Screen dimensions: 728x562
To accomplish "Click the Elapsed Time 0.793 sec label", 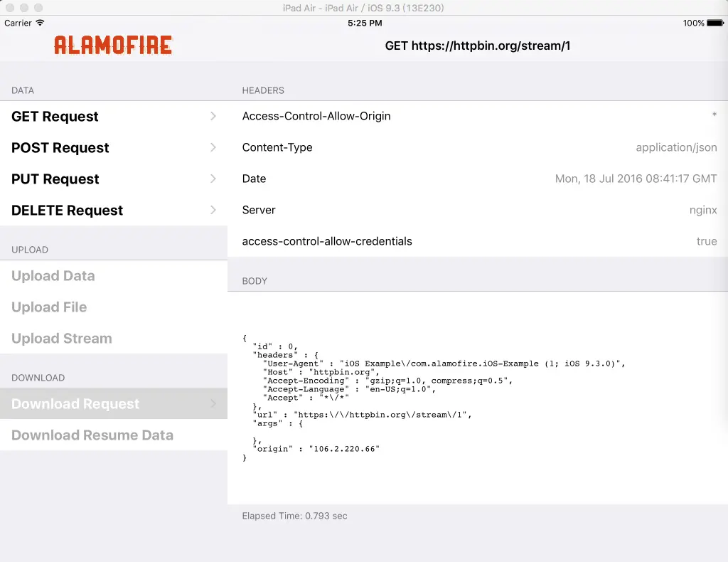I will [x=294, y=516].
